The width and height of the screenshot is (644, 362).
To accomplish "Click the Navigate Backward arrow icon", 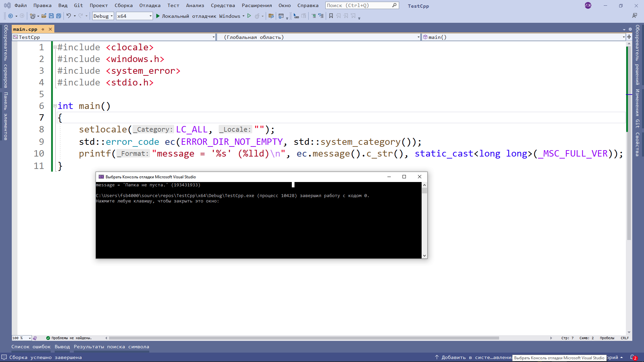I will pos(10,16).
